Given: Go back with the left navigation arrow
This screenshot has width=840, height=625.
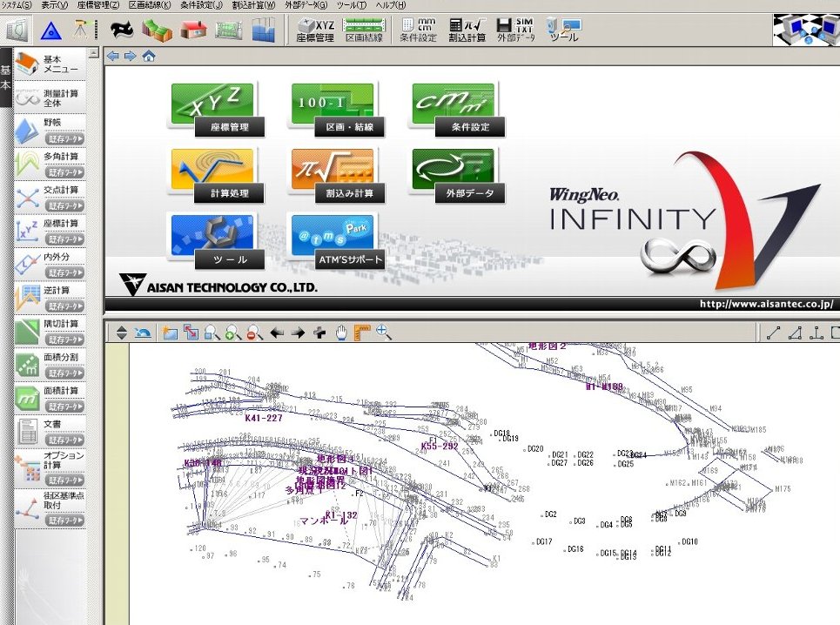Looking at the screenshot, I should 112,57.
